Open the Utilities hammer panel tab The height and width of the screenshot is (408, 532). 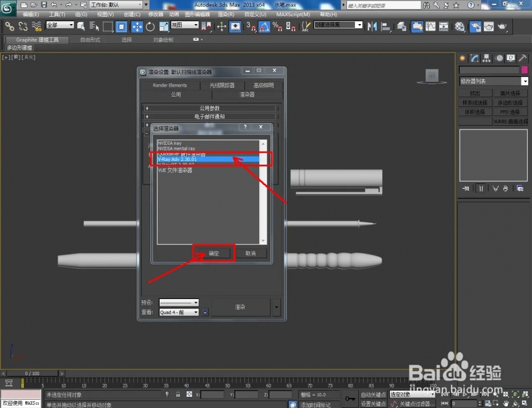pos(523,58)
